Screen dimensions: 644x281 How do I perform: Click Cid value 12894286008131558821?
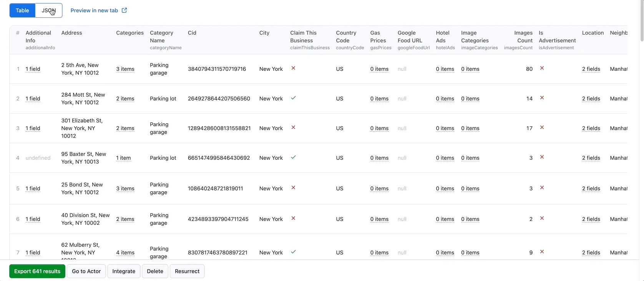219,128
